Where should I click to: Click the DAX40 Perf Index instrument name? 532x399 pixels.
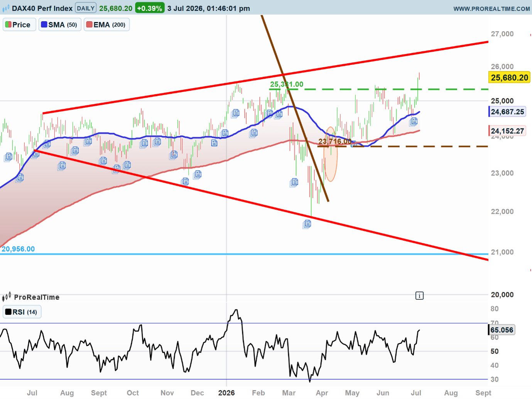(x=42, y=8)
